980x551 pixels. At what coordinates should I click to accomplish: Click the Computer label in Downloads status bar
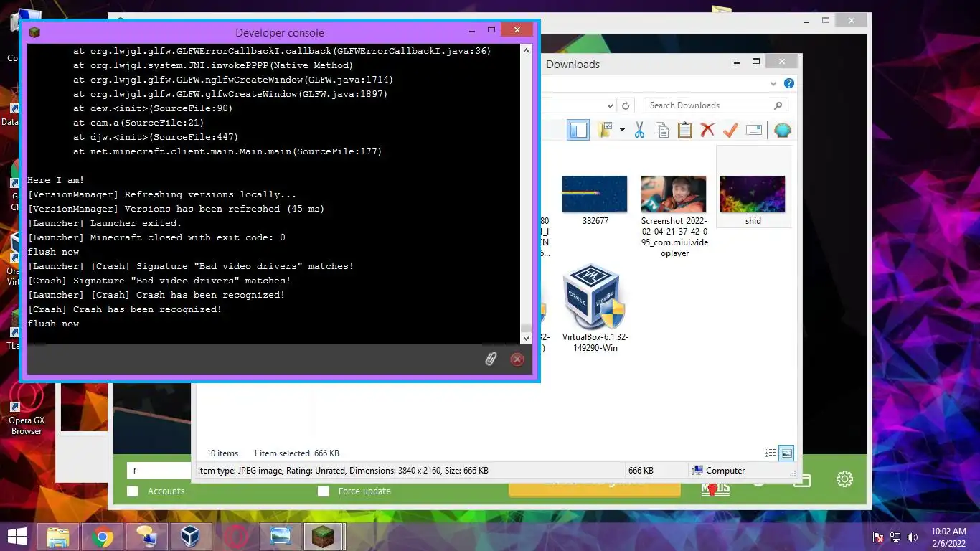tap(725, 471)
